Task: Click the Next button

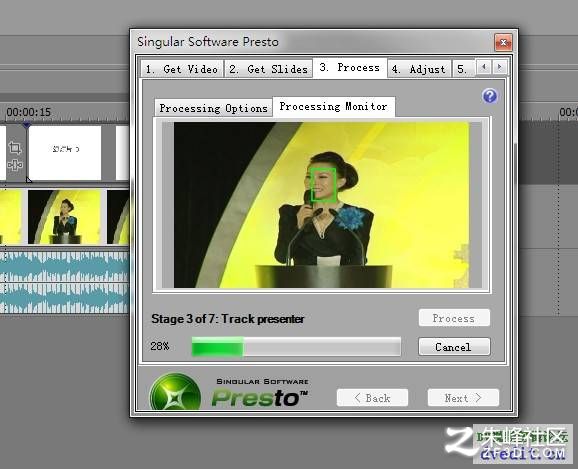Action: pyautogui.click(x=463, y=398)
